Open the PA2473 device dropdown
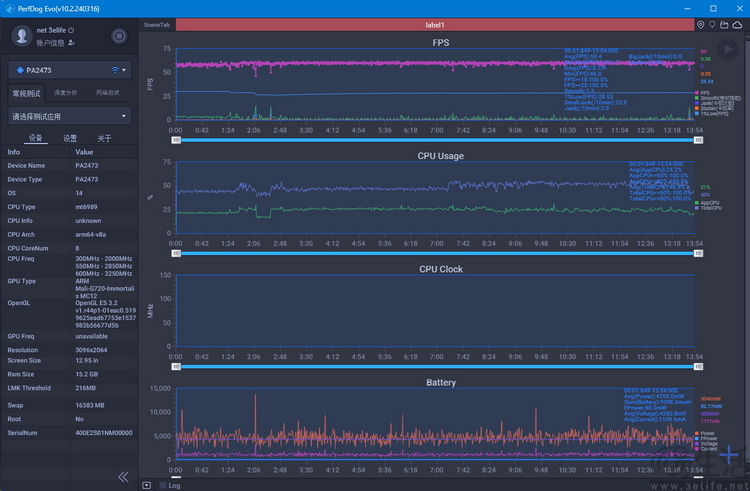 click(x=69, y=70)
